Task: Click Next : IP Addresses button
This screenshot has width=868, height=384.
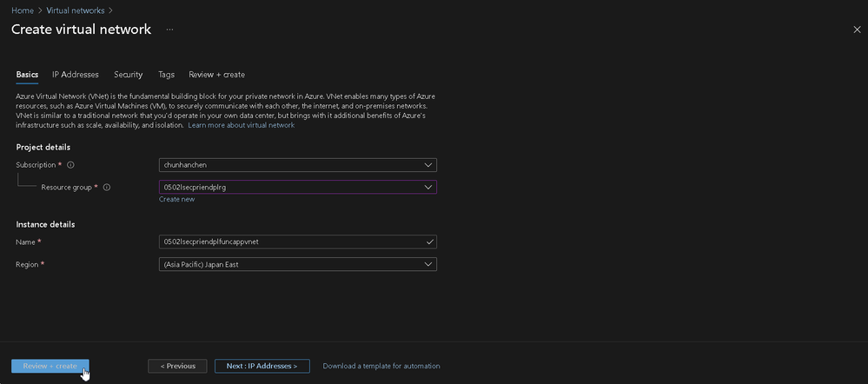Action: 262,367
